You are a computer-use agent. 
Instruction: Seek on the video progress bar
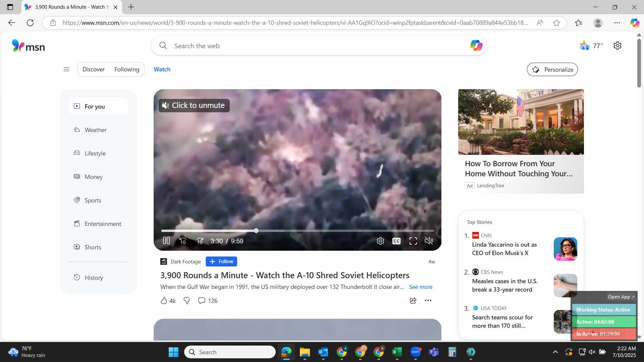click(x=298, y=231)
